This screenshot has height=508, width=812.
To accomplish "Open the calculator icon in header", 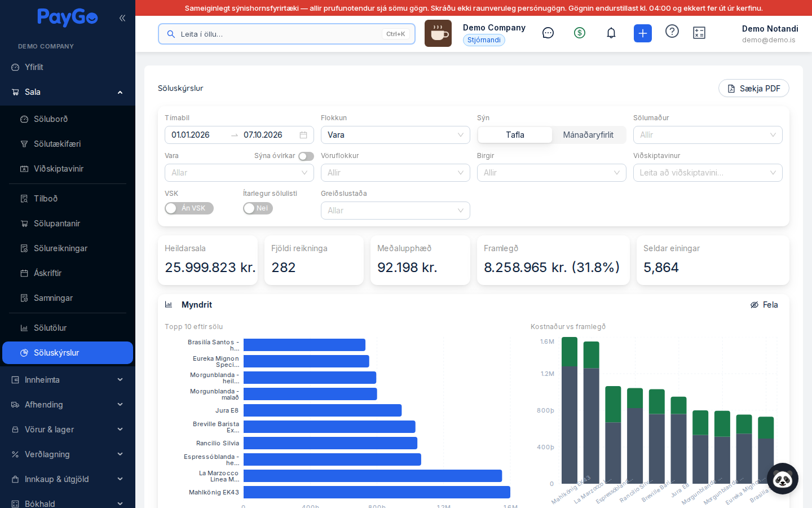I will [x=699, y=33].
